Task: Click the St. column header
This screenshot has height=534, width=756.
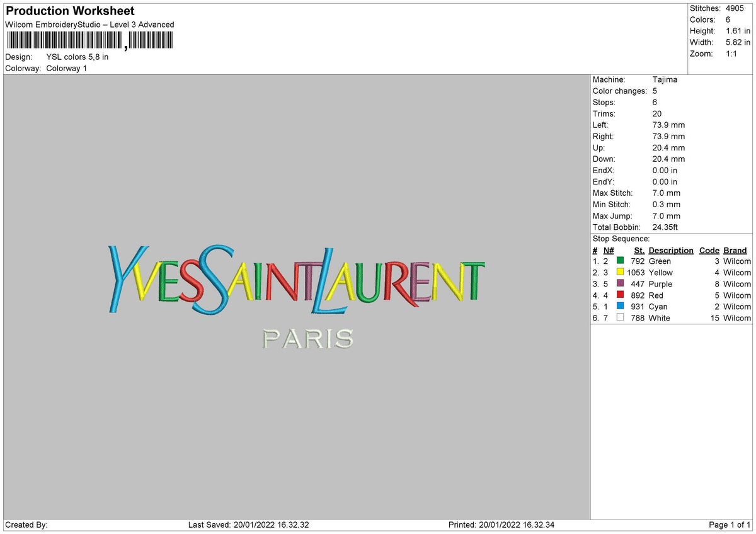Action: [x=639, y=250]
